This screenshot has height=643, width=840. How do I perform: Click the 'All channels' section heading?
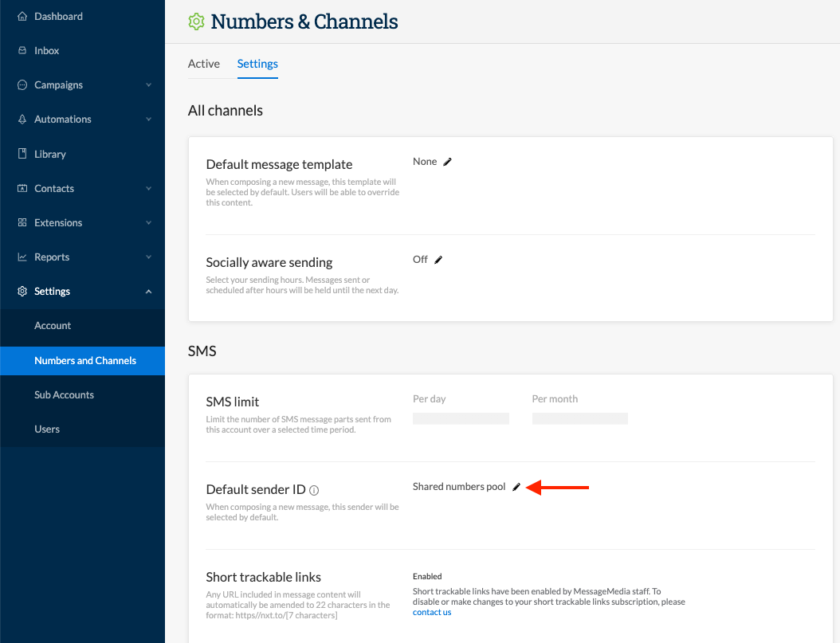click(225, 110)
